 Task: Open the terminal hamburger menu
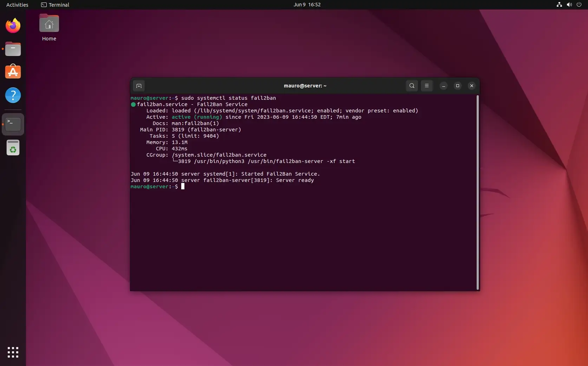click(427, 86)
